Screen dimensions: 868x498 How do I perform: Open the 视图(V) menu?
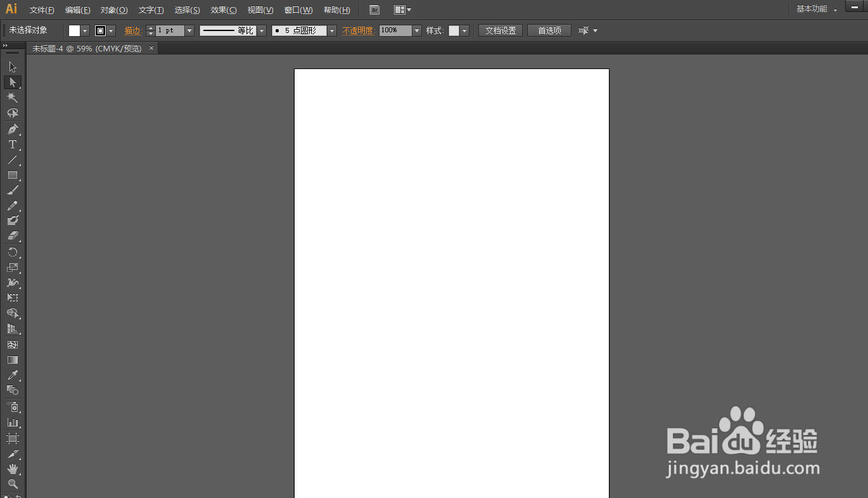260,10
